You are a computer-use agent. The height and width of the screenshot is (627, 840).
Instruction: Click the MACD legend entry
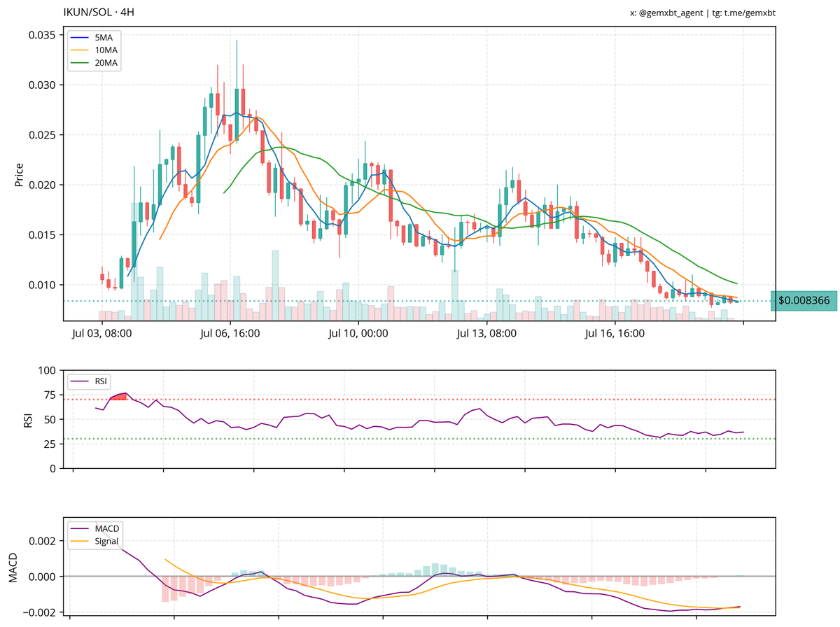pos(94,528)
